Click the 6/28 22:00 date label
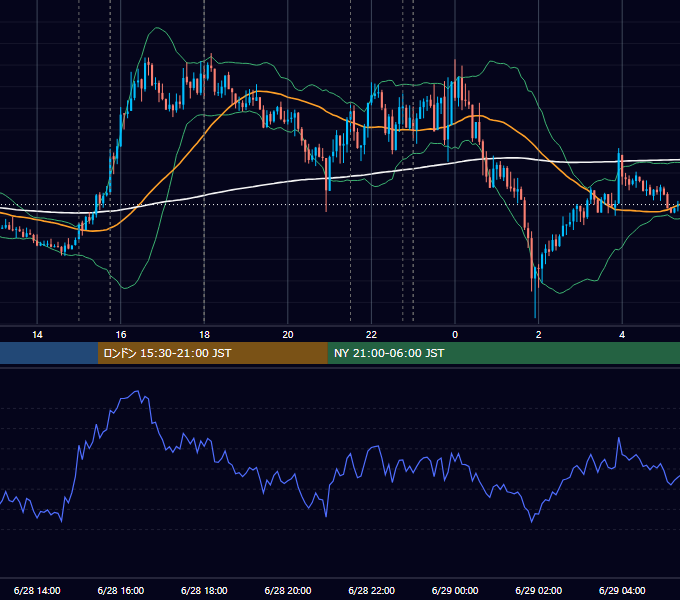This screenshot has width=680, height=600. 371,590
